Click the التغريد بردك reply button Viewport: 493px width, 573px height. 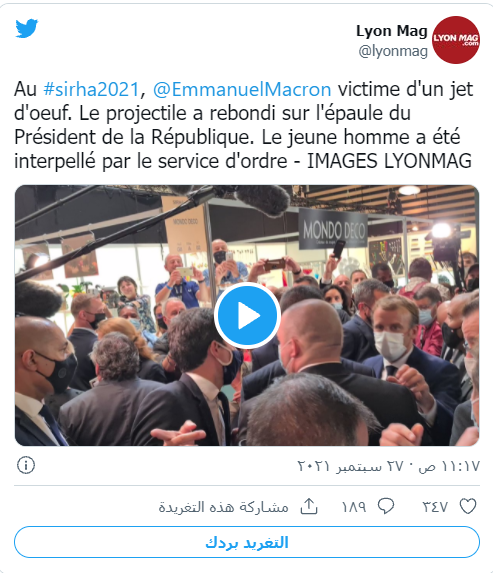tap(247, 542)
